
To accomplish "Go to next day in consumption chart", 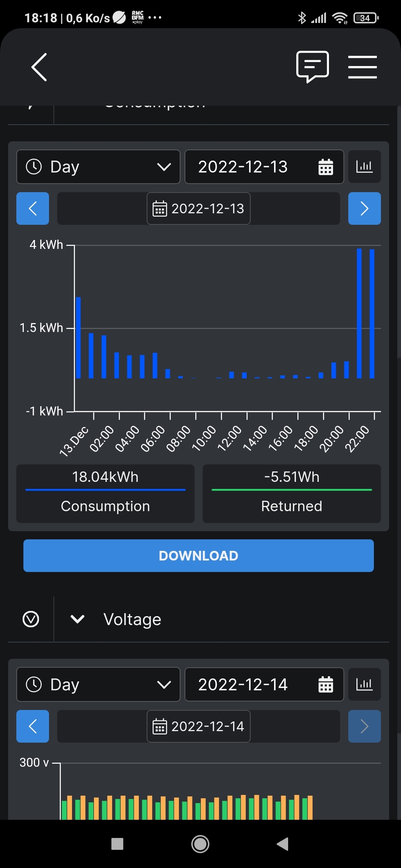I will click(364, 208).
